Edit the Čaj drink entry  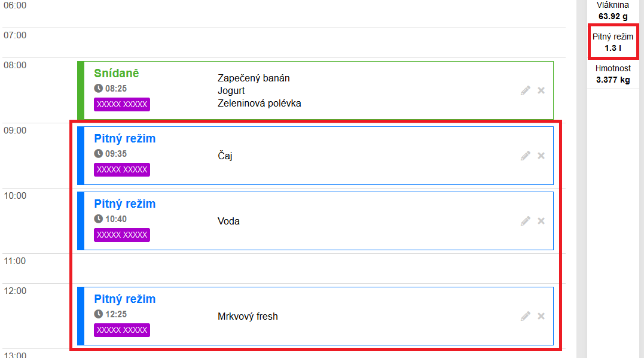(525, 156)
